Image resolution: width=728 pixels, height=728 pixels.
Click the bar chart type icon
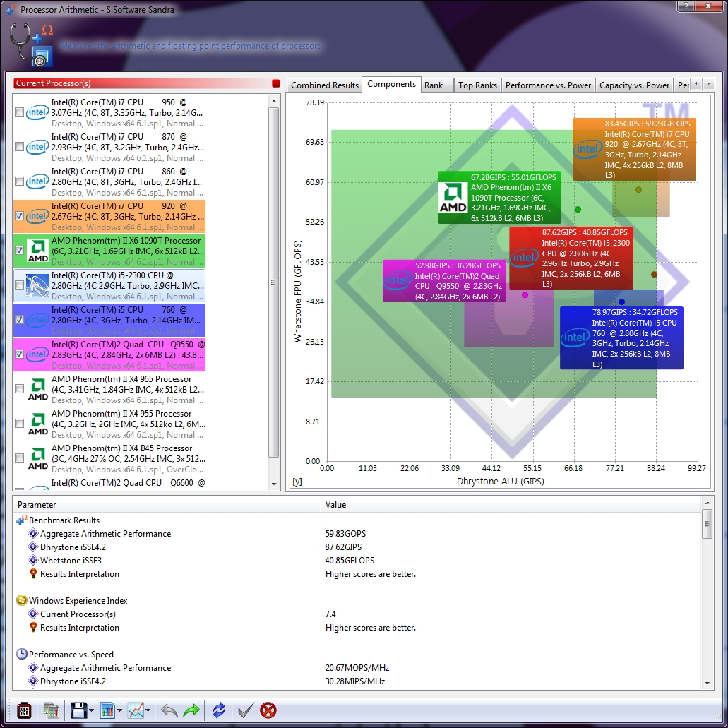point(107,710)
